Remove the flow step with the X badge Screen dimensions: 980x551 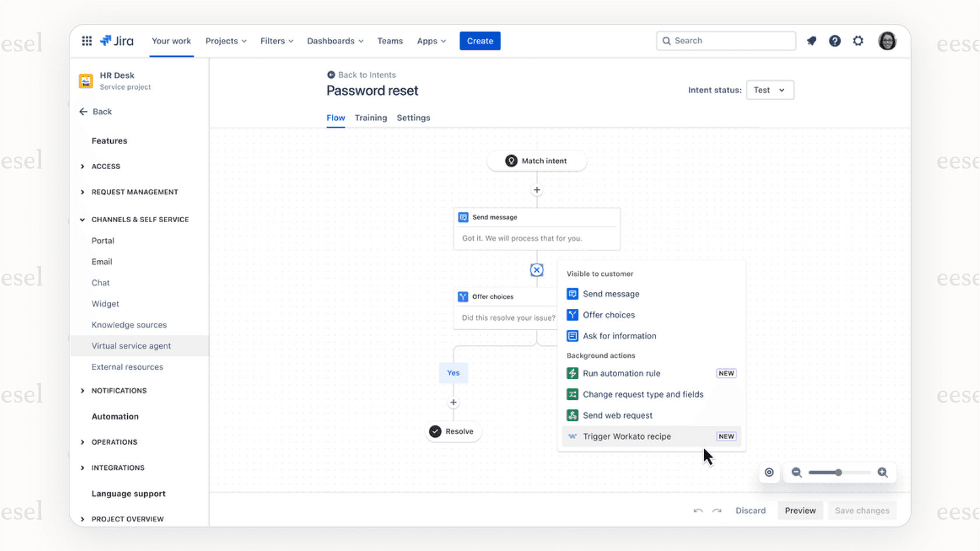(536, 270)
